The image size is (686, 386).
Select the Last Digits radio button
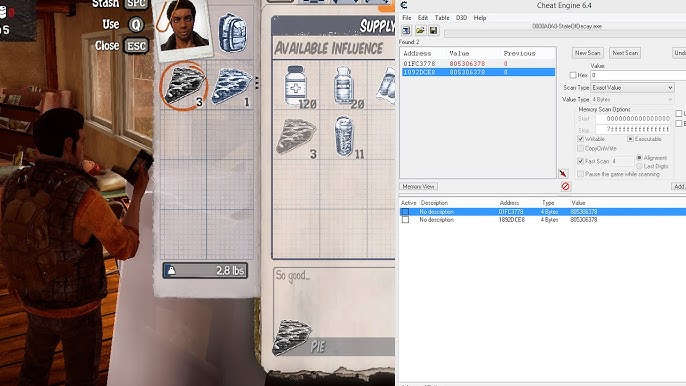[x=639, y=166]
